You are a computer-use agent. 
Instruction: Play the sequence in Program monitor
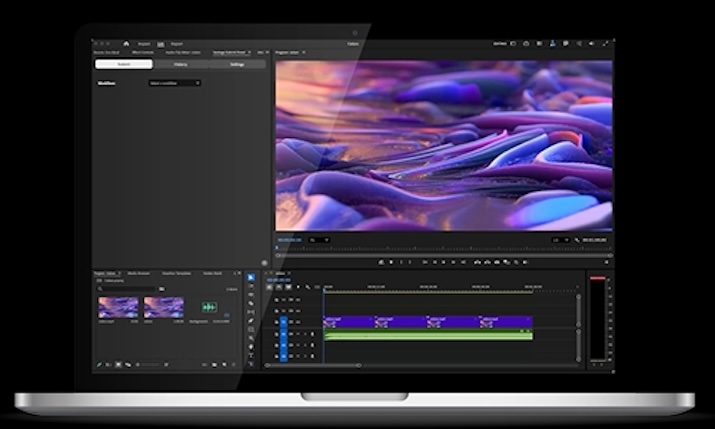(x=443, y=262)
